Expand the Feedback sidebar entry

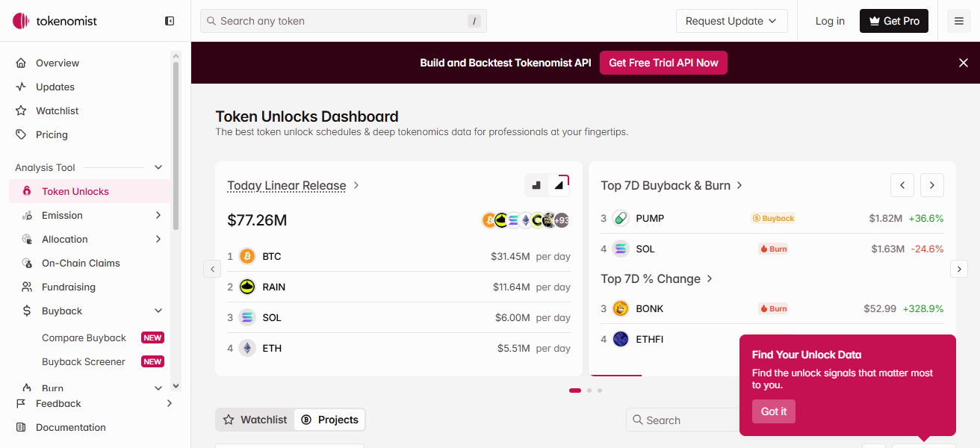pyautogui.click(x=170, y=403)
